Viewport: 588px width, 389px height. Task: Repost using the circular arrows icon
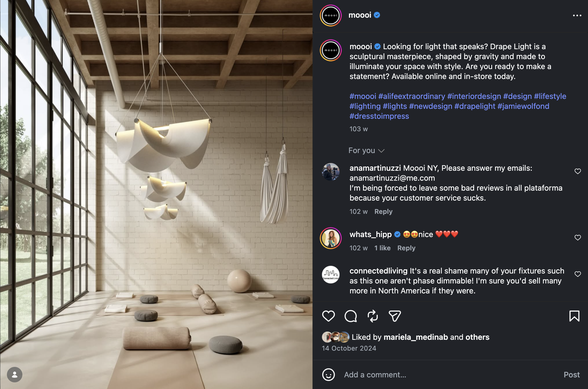pyautogui.click(x=373, y=316)
